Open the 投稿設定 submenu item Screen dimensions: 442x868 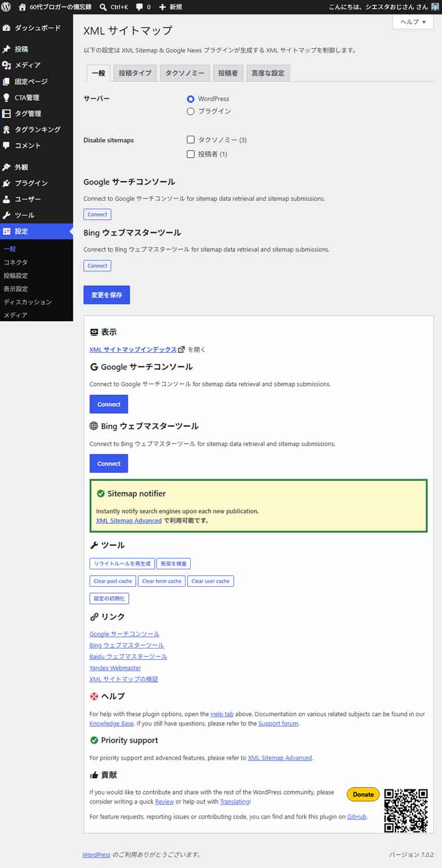click(16, 276)
